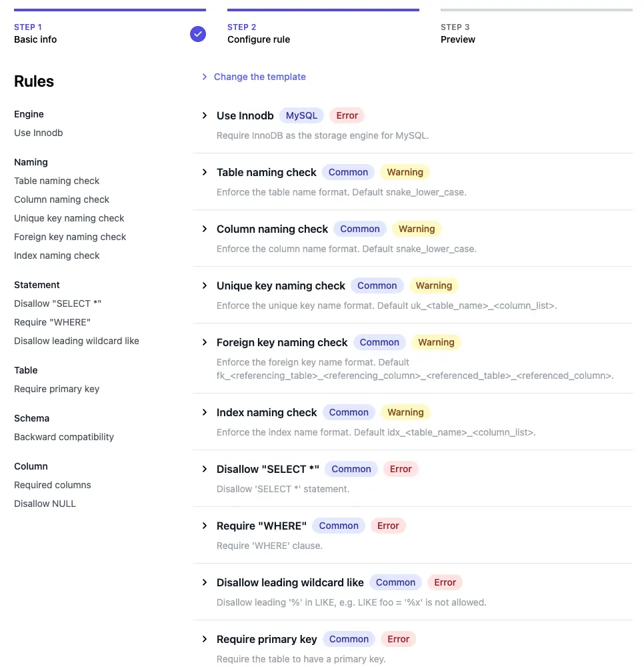
Task: Expand the Disallow leading wildcard like chevron
Action: pos(205,582)
